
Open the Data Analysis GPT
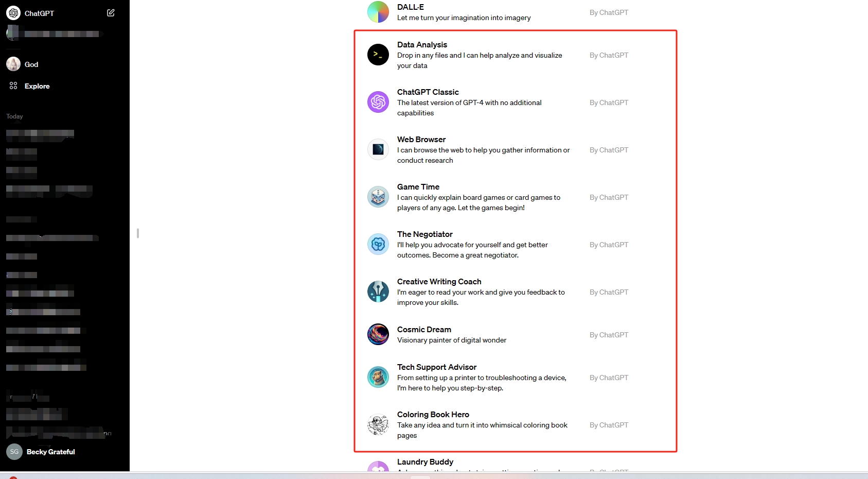point(422,45)
